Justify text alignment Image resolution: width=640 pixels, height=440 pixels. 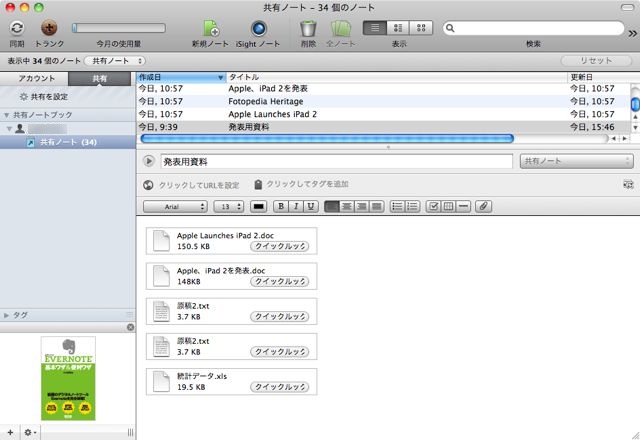[x=376, y=207]
